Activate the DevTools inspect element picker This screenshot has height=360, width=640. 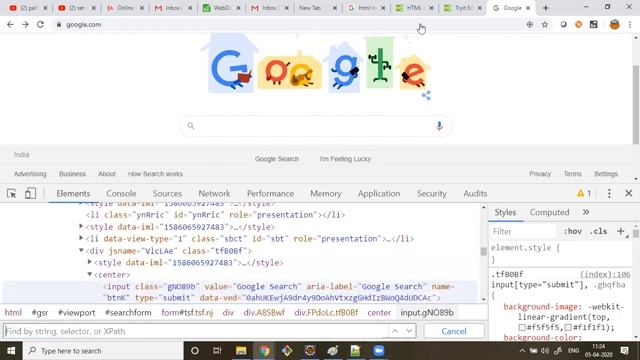pyautogui.click(x=12, y=193)
